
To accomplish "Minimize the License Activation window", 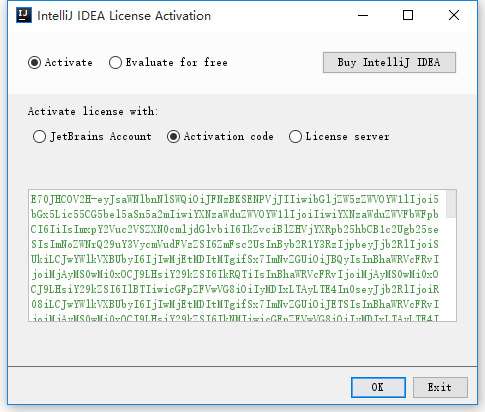I will pos(363,15).
